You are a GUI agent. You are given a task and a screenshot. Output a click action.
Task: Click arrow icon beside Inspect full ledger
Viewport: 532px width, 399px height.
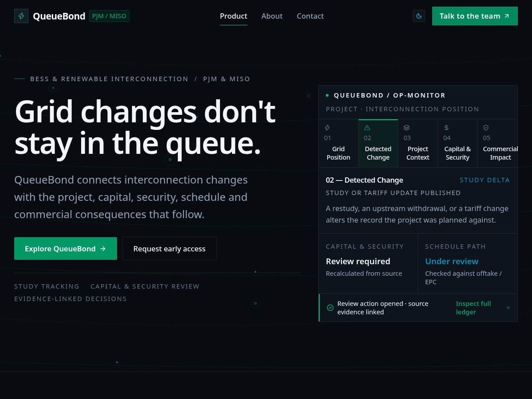pyautogui.click(x=508, y=308)
